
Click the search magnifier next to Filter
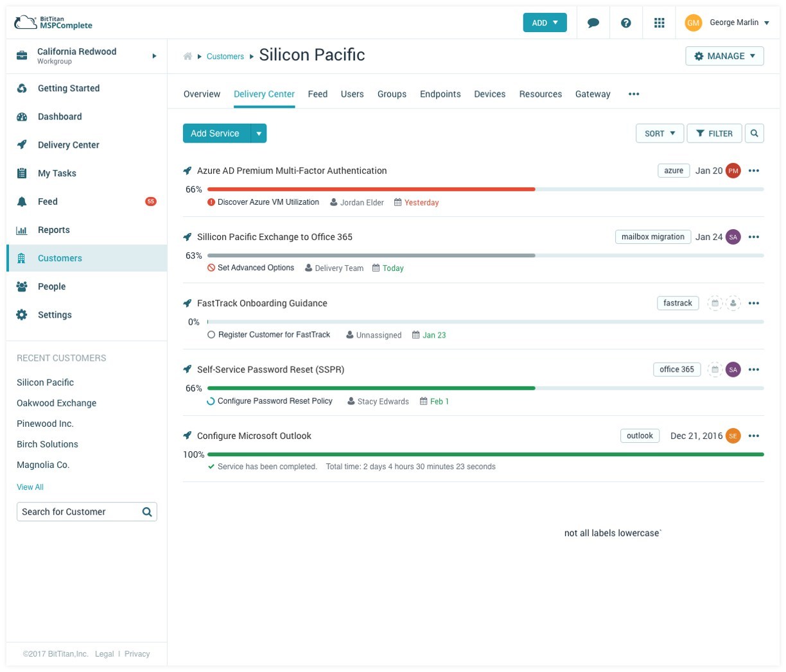[755, 133]
